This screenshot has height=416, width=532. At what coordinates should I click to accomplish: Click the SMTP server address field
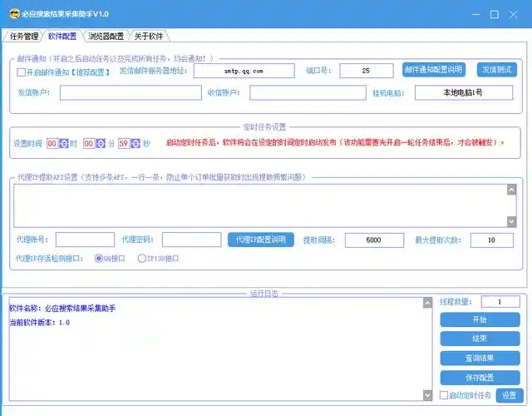[x=244, y=71]
